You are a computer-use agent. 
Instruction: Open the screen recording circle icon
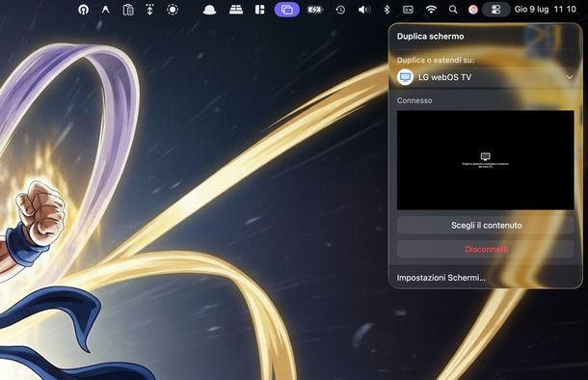point(173,10)
